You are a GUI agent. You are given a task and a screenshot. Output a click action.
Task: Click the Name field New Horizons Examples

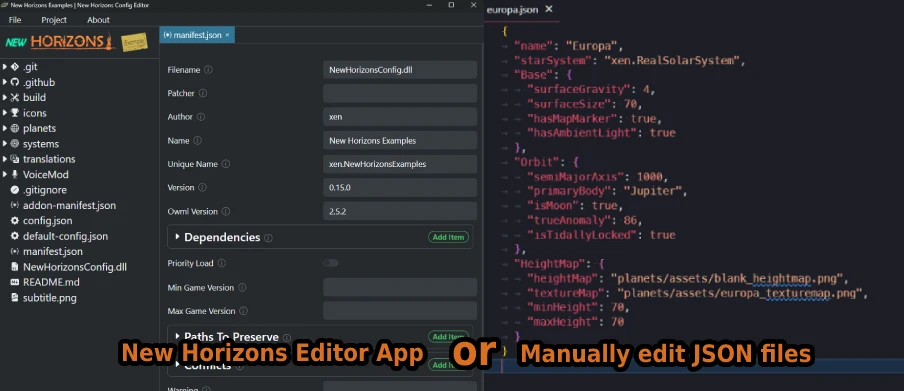click(400, 140)
